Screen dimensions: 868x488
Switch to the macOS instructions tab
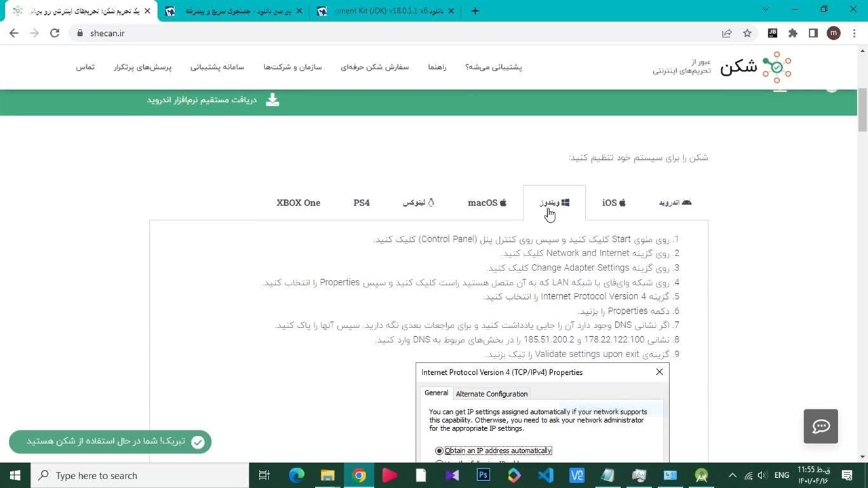(x=487, y=203)
